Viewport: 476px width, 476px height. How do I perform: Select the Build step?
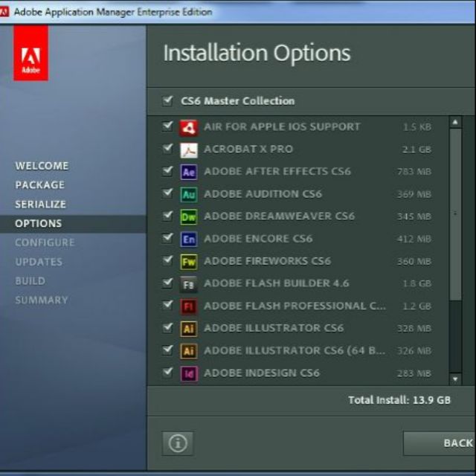point(30,281)
